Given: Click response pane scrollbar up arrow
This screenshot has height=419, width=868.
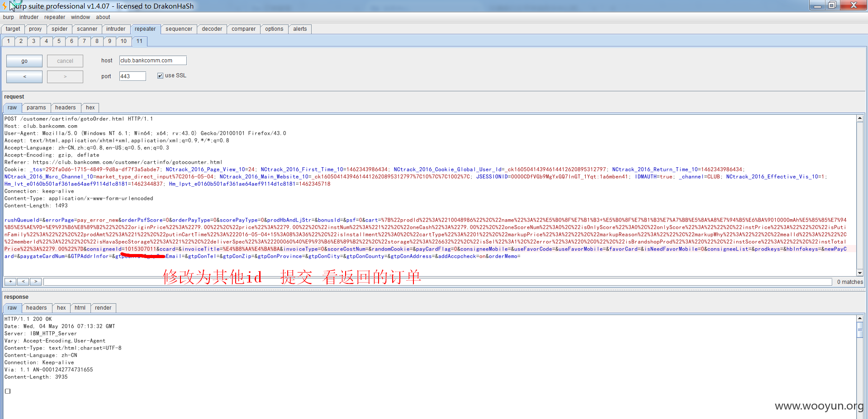Looking at the screenshot, I should point(859,319).
